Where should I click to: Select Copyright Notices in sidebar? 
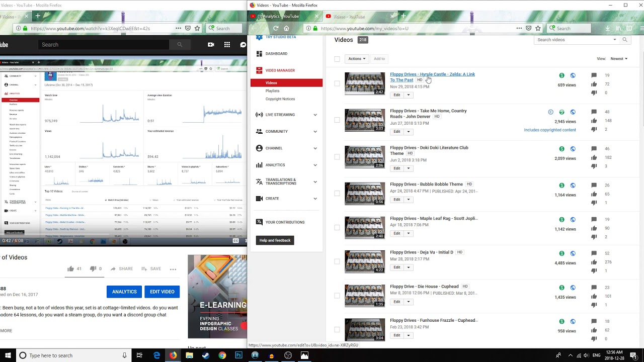pos(280,99)
